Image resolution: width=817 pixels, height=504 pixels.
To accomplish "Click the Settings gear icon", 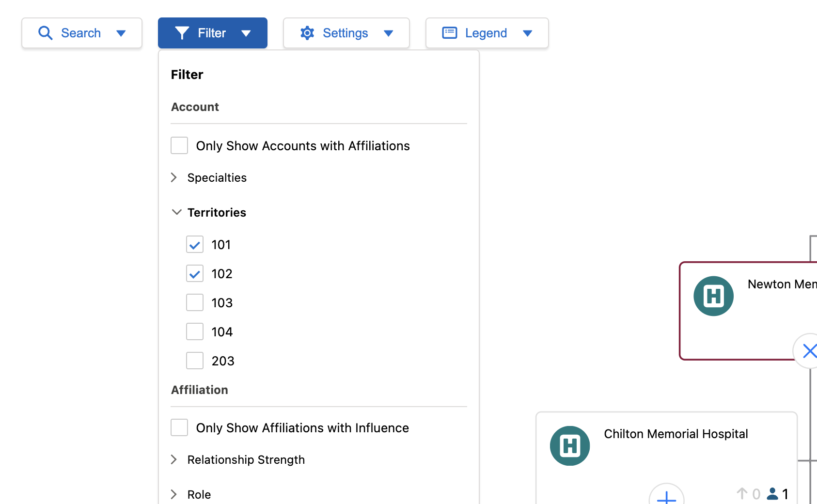I will click(x=307, y=33).
